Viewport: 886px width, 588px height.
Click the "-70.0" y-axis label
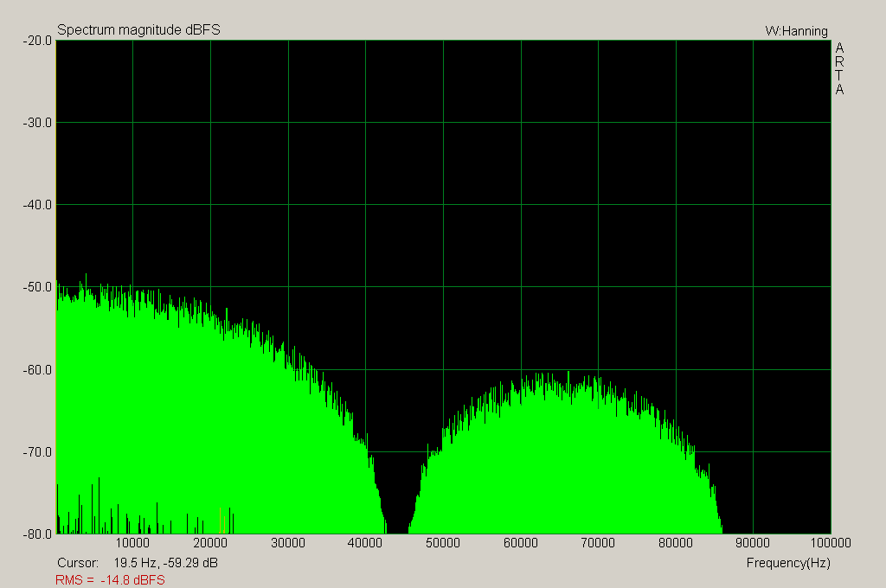pos(37,452)
